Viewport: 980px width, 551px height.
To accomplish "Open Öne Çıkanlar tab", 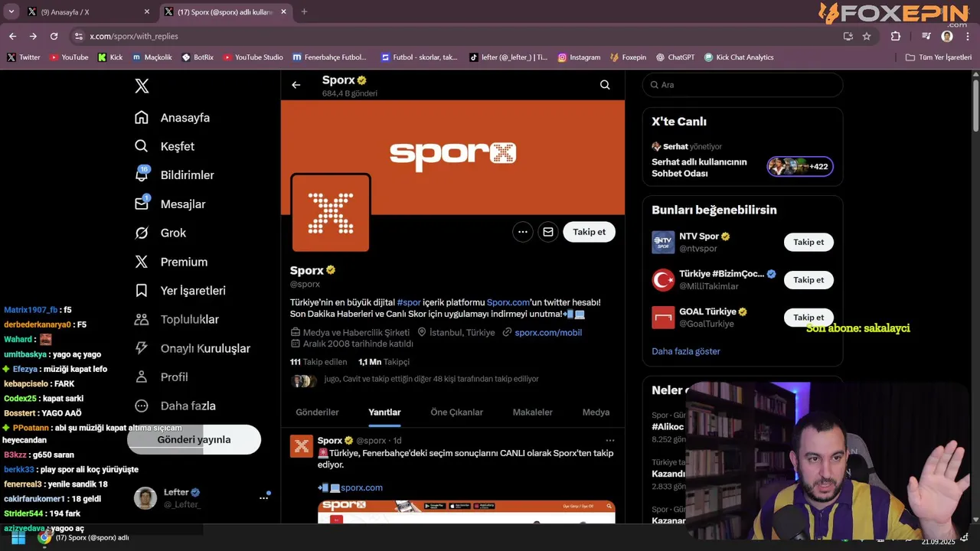I will click(456, 412).
